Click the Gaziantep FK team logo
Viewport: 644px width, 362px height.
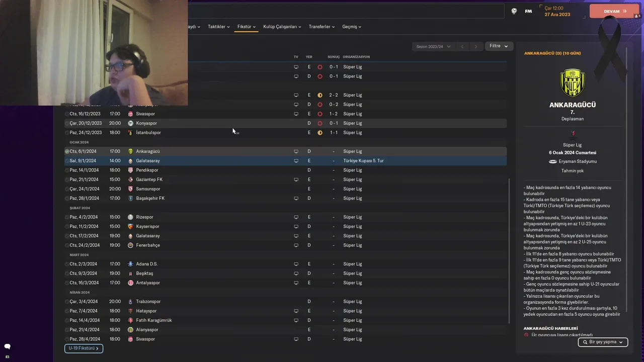[130, 179]
